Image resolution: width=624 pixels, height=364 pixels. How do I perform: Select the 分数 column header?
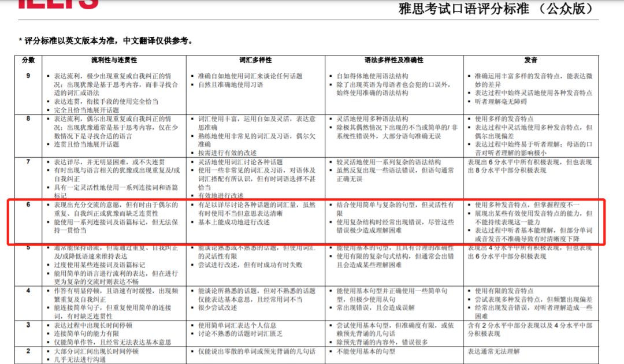point(28,60)
